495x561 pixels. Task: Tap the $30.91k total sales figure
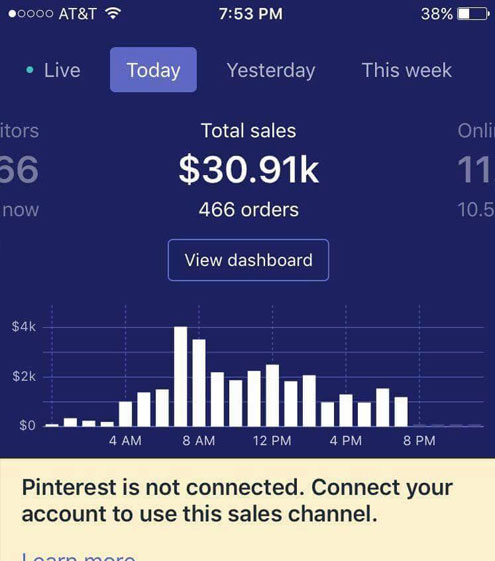(249, 169)
